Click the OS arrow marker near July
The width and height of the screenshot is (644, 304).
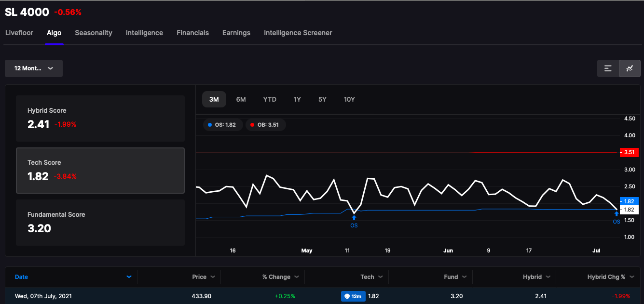[617, 213]
